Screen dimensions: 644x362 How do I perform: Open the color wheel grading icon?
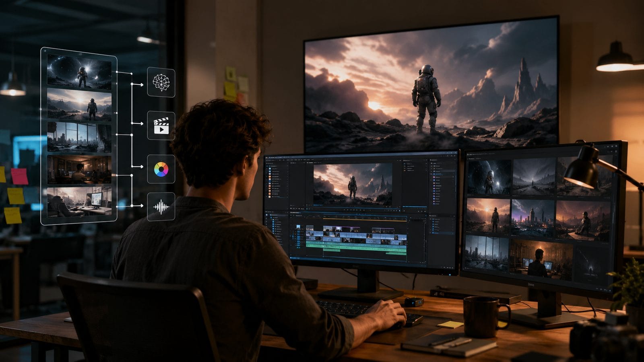click(x=161, y=169)
